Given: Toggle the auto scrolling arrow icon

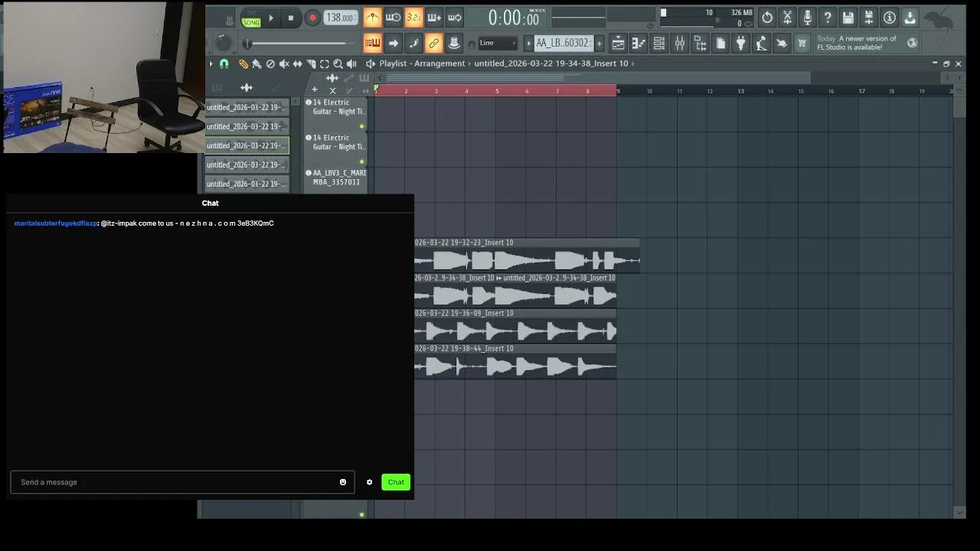Looking at the screenshot, I should pos(393,43).
